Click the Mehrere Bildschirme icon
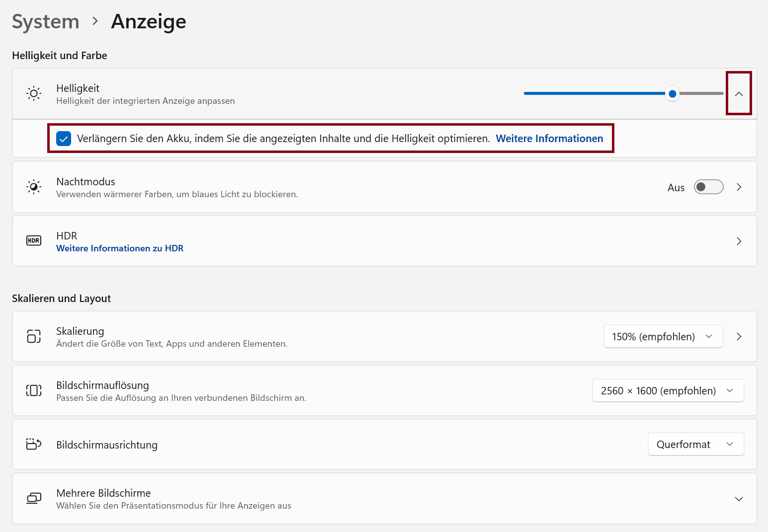 tap(34, 498)
